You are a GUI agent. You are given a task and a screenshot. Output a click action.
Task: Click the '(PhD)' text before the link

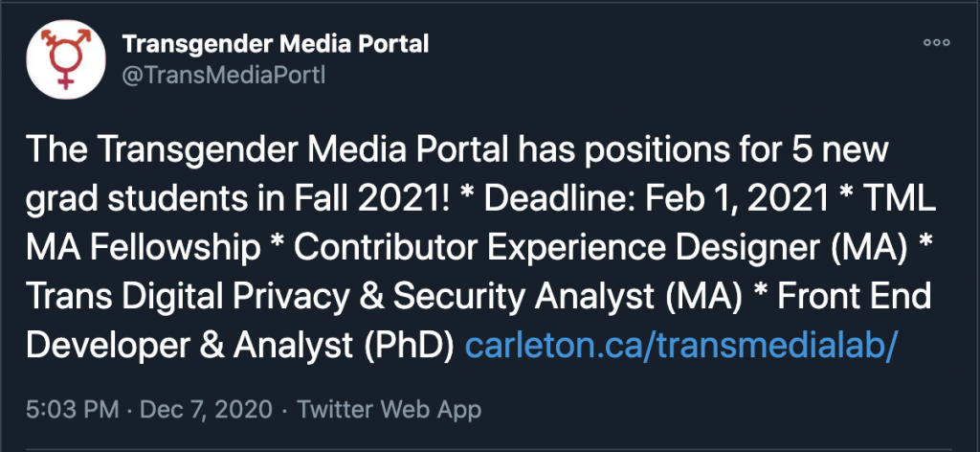pyautogui.click(x=410, y=346)
